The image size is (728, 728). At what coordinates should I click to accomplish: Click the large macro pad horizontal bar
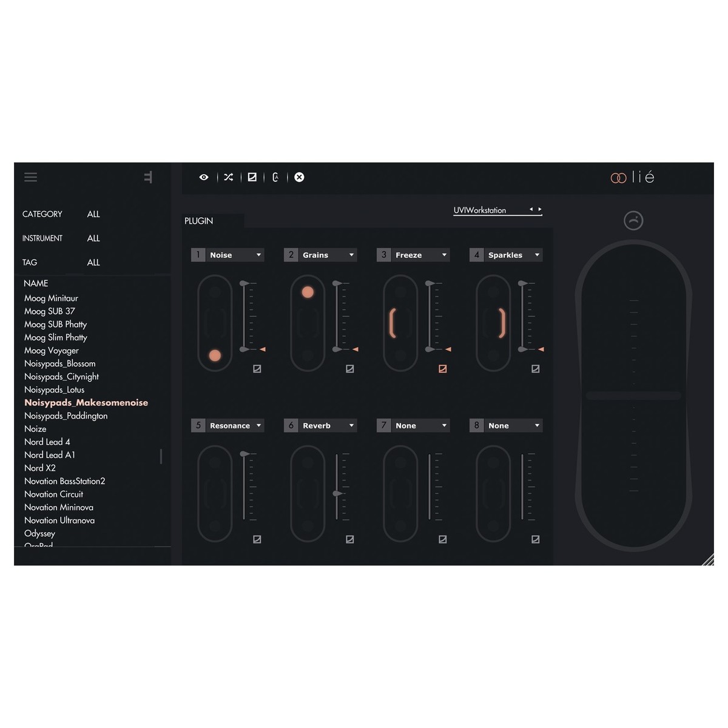pyautogui.click(x=633, y=396)
